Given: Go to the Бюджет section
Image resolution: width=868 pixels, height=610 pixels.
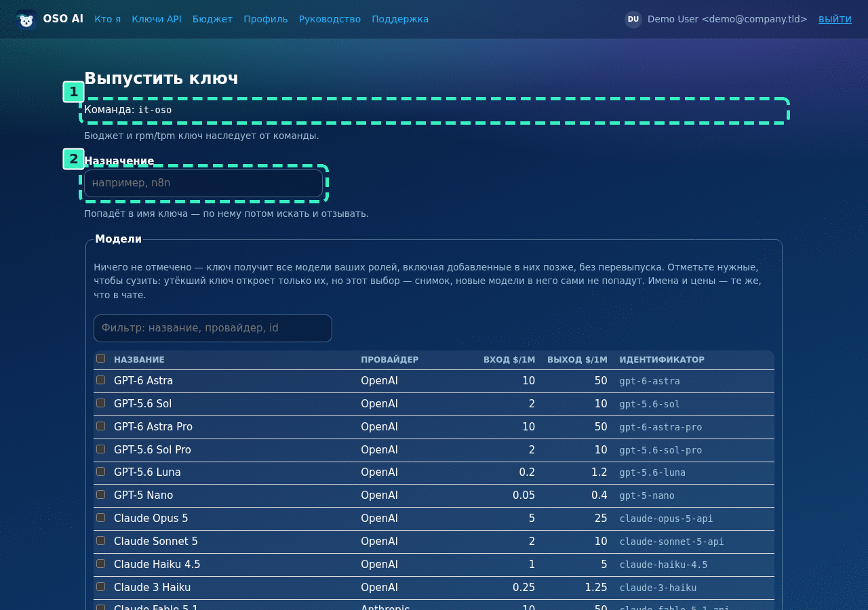Looking at the screenshot, I should (x=212, y=19).
